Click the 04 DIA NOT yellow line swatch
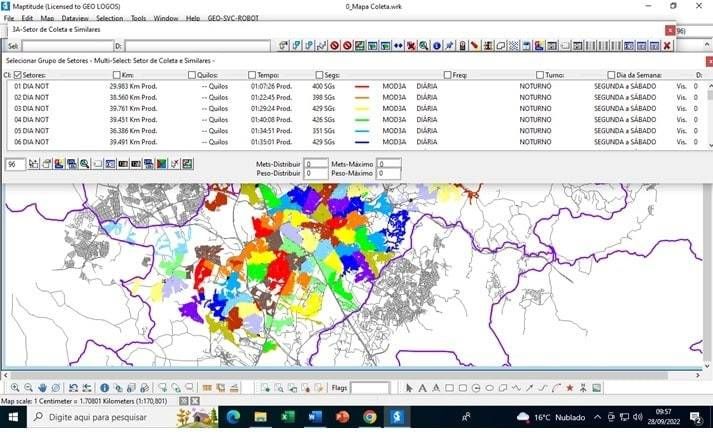713x446 pixels. (362, 119)
